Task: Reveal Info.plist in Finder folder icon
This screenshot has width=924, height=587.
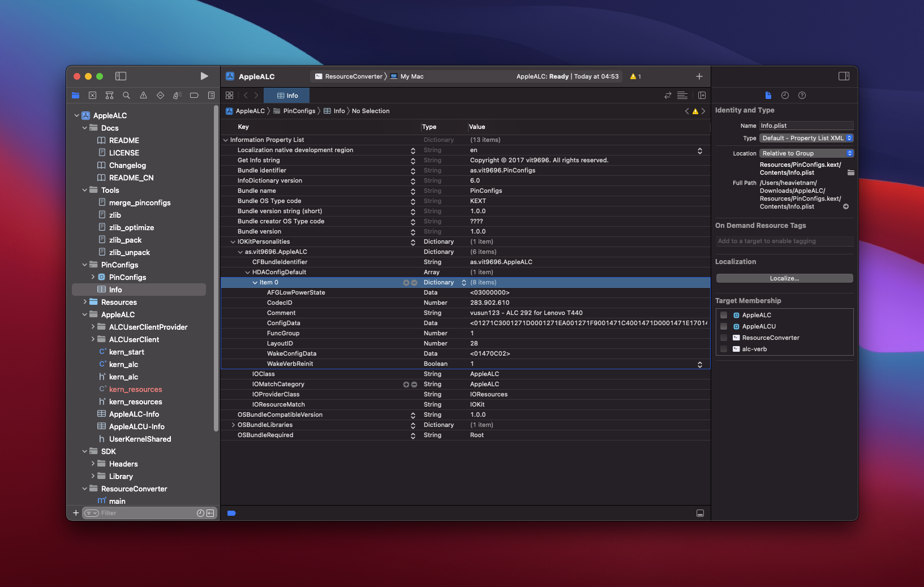Action: coord(850,173)
